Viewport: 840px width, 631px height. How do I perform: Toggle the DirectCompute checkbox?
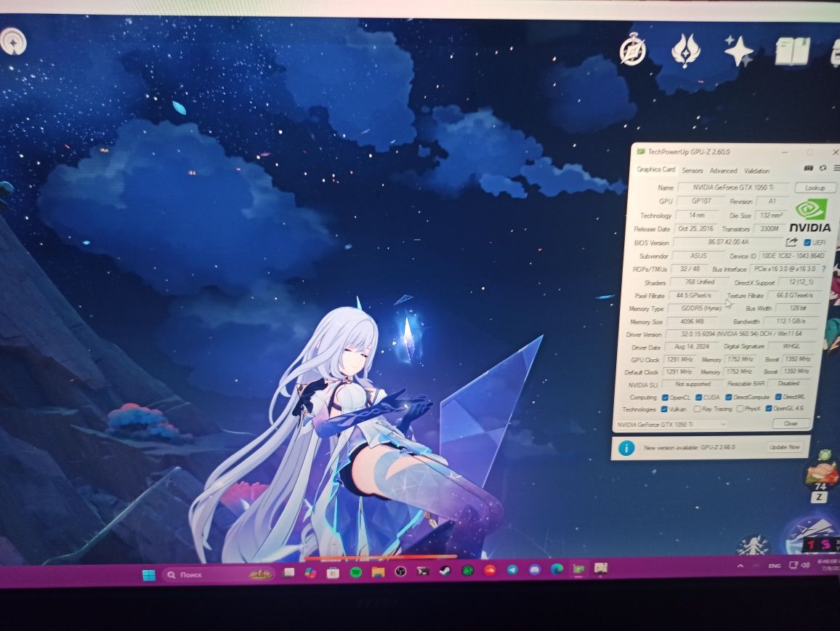click(x=729, y=397)
